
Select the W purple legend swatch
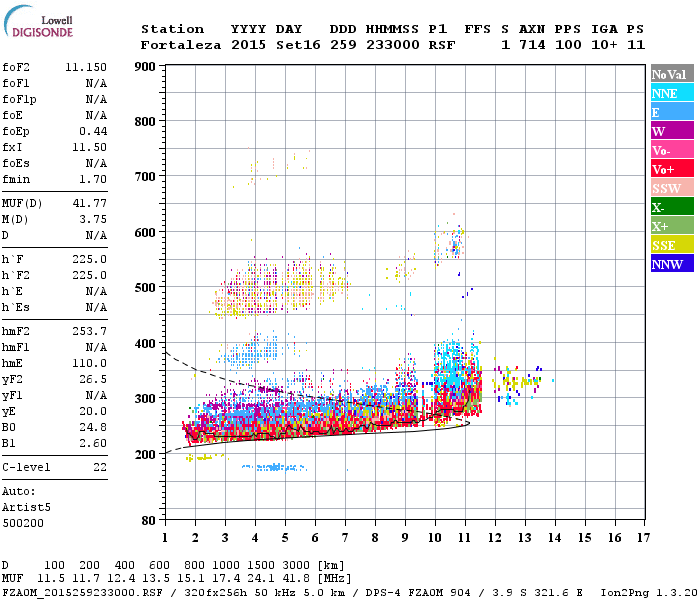pos(672,131)
